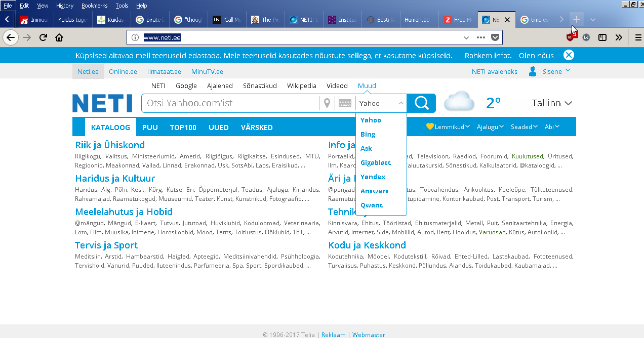Select the Wikipedia search source
This screenshot has width=644, height=338.
(302, 86)
